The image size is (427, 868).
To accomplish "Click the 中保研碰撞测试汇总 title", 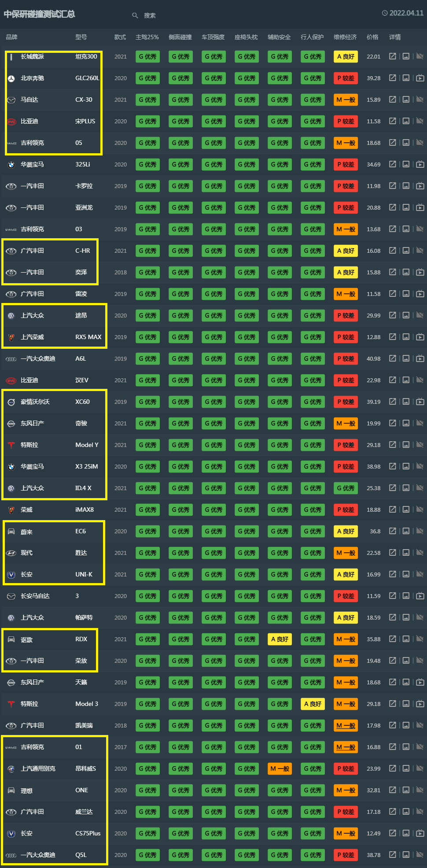I will point(40,14).
